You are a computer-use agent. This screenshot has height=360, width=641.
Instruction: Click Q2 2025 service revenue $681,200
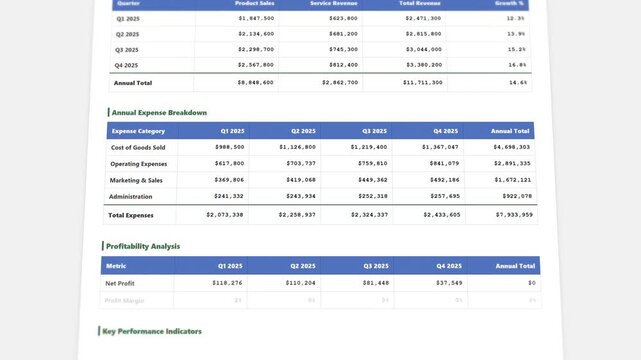pos(343,34)
